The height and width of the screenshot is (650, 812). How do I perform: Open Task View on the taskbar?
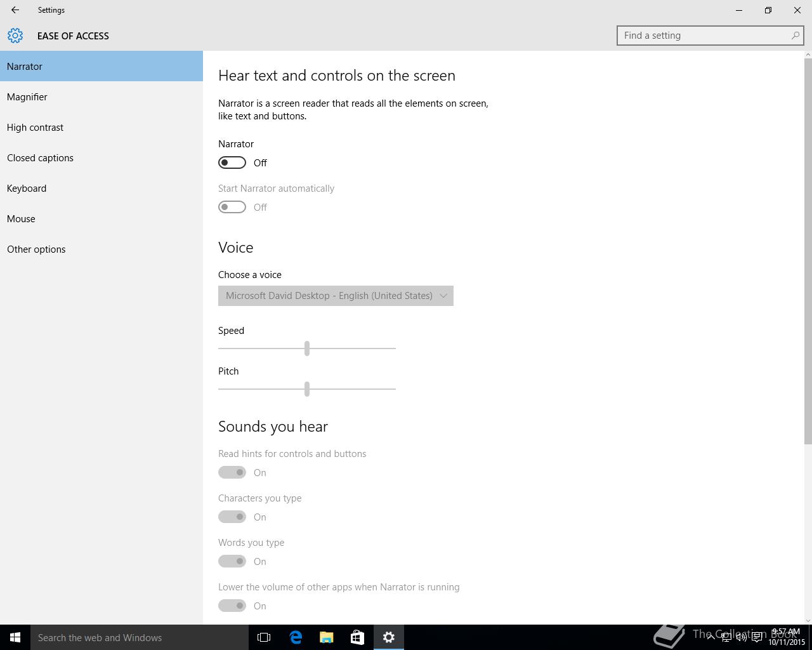[264, 637]
